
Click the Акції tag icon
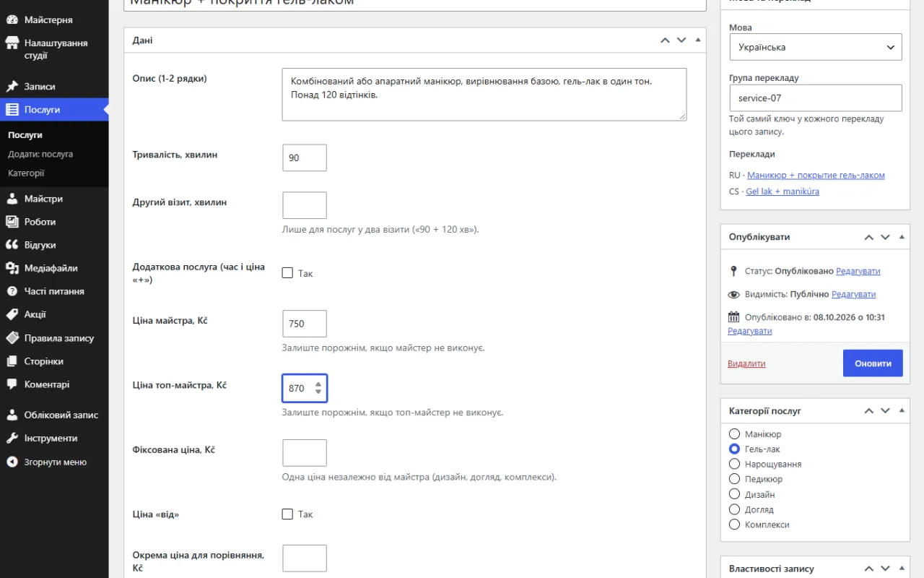pyautogui.click(x=12, y=314)
